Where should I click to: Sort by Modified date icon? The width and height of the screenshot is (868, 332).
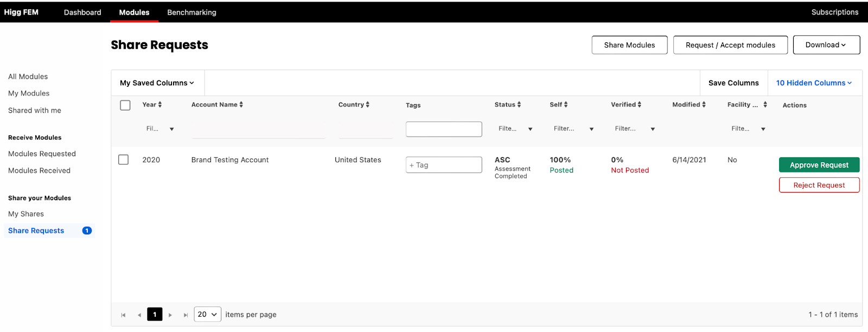pyautogui.click(x=704, y=105)
